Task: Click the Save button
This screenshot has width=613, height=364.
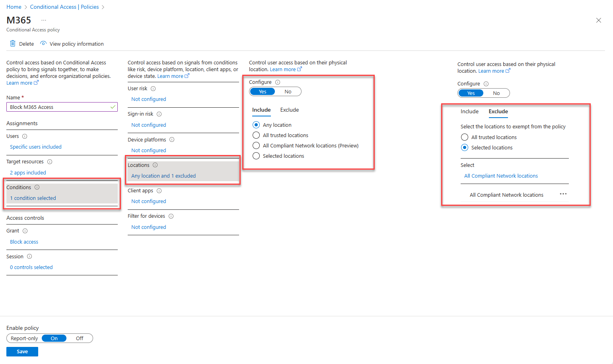Action: pos(22,352)
